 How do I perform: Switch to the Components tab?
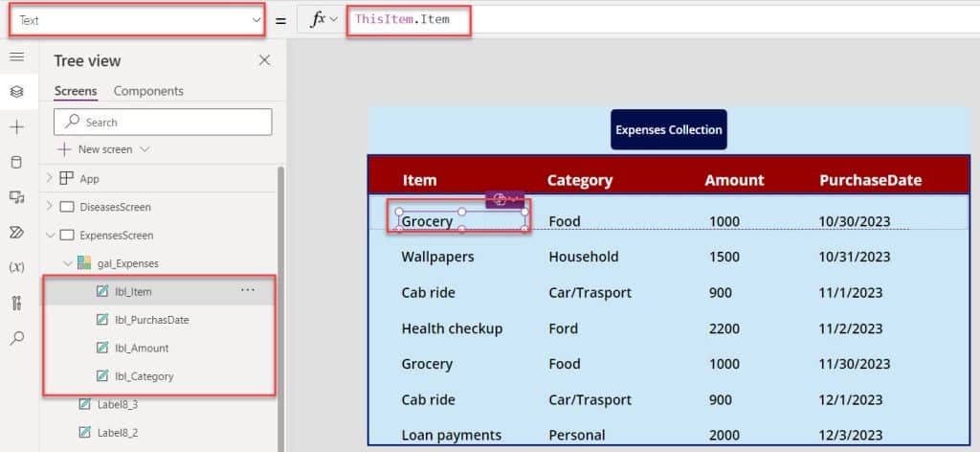pyautogui.click(x=148, y=91)
